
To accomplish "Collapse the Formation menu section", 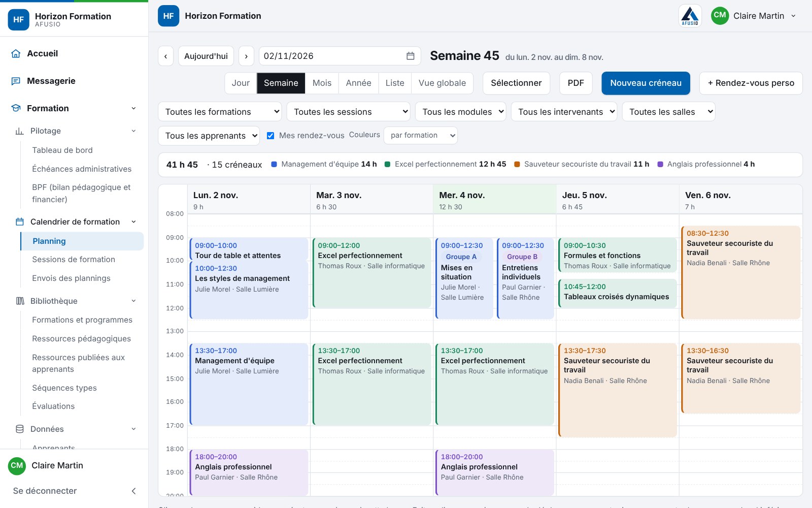I will point(133,108).
